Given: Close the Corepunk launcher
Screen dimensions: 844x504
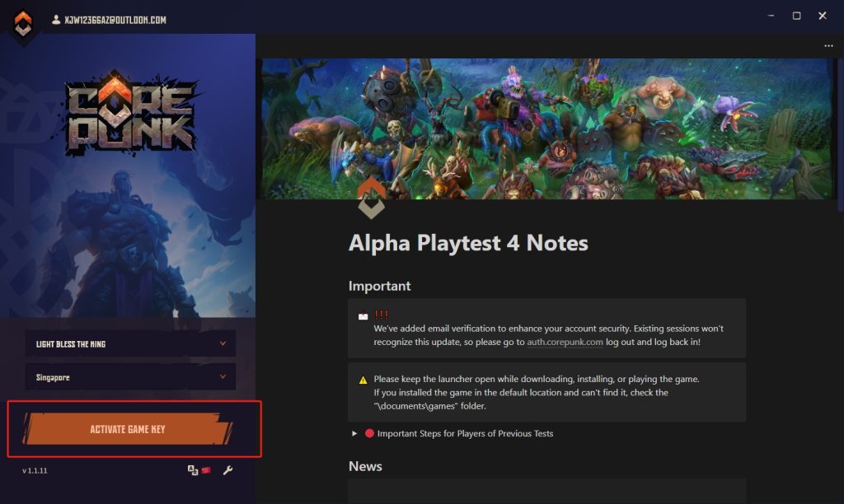Looking at the screenshot, I should 822,16.
